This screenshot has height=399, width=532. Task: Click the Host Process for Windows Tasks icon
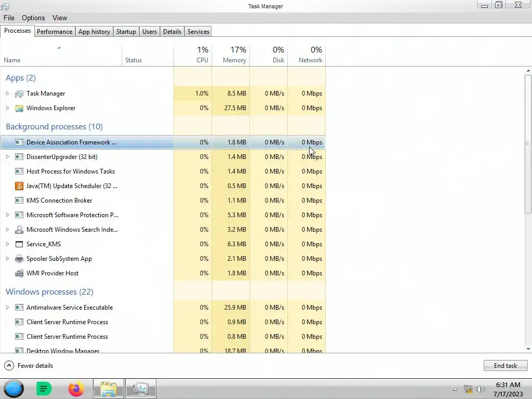(x=19, y=171)
